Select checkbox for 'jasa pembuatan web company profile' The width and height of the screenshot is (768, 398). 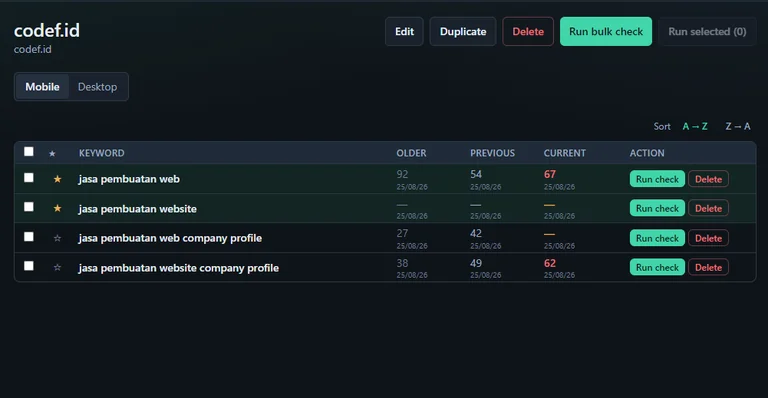29,237
